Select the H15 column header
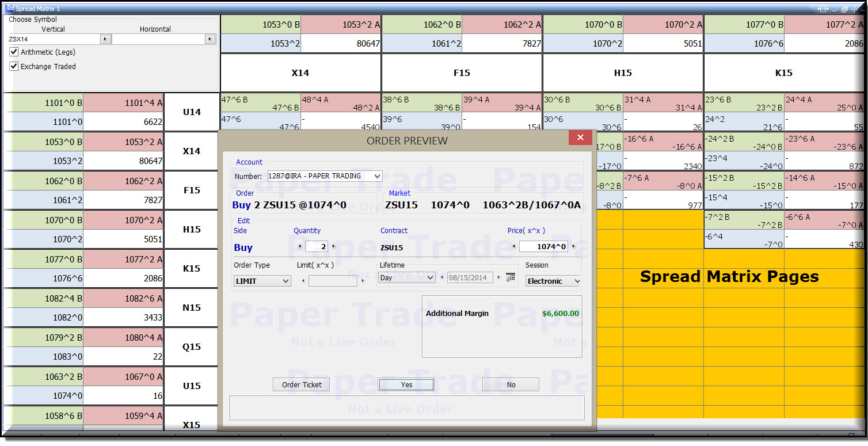The width and height of the screenshot is (868, 446). click(623, 73)
